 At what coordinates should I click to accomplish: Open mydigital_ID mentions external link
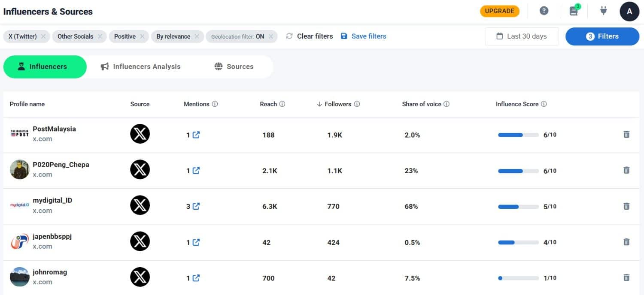[196, 206]
